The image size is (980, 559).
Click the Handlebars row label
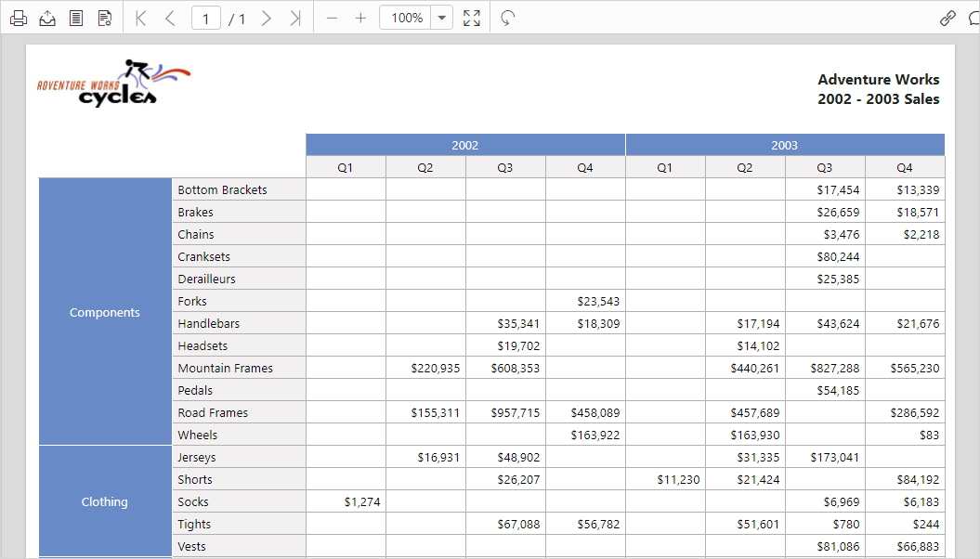(x=208, y=323)
